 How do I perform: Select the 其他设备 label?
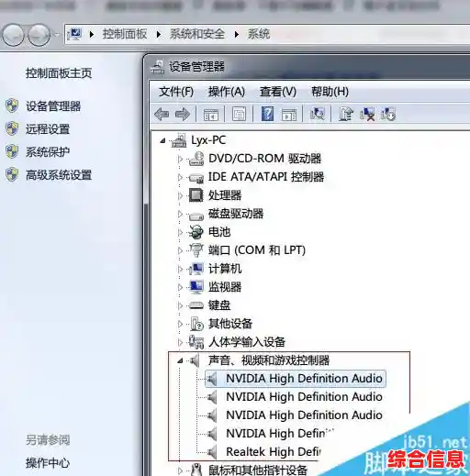[x=230, y=324]
